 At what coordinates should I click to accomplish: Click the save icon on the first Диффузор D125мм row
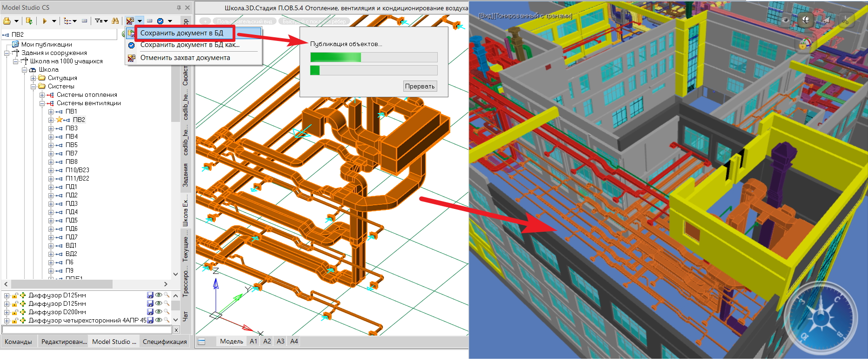(x=150, y=295)
